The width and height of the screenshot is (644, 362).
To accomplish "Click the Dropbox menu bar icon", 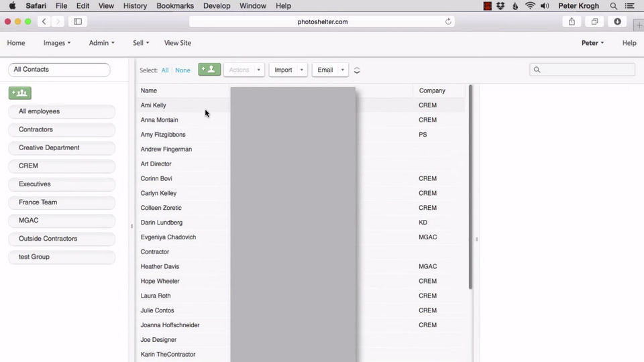I will coord(500,6).
